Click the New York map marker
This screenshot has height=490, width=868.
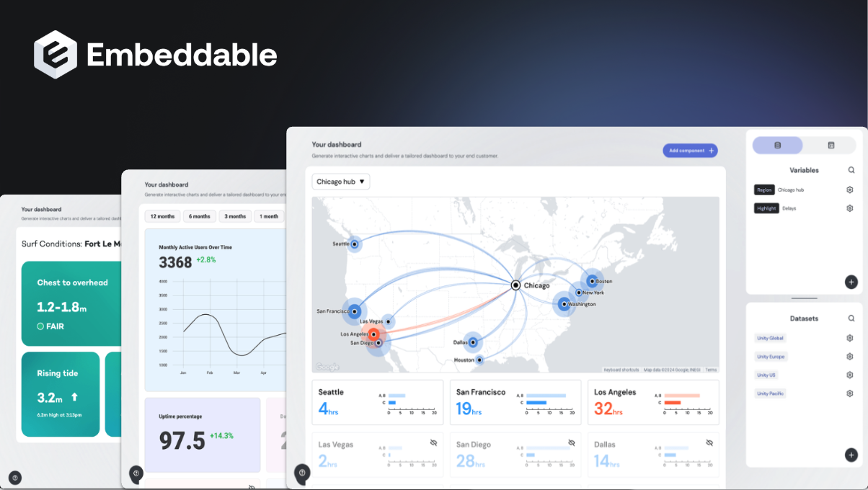pyautogui.click(x=579, y=293)
